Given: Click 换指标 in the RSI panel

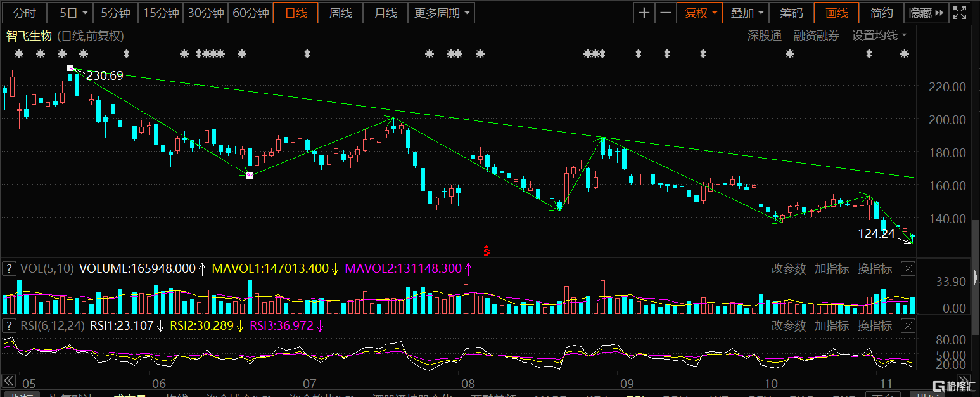Looking at the screenshot, I should pos(874,326).
